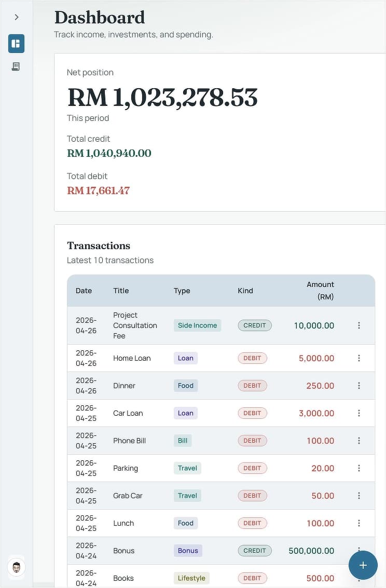Open the actions icon on the Parking row
This screenshot has height=588, width=386.
tap(359, 468)
